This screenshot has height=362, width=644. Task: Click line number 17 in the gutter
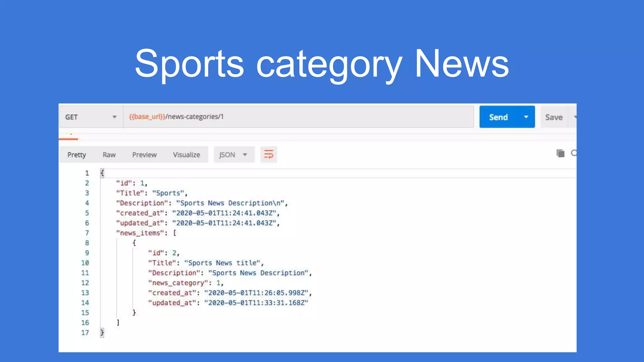[x=85, y=332]
